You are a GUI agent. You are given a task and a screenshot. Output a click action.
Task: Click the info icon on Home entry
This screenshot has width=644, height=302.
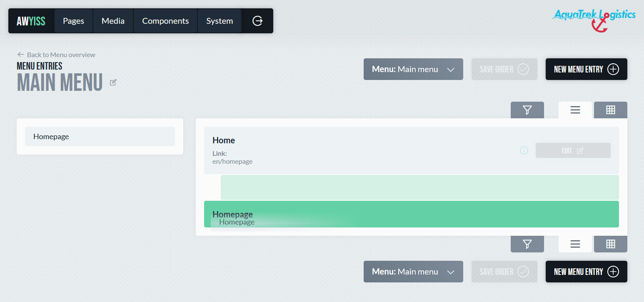(x=524, y=150)
